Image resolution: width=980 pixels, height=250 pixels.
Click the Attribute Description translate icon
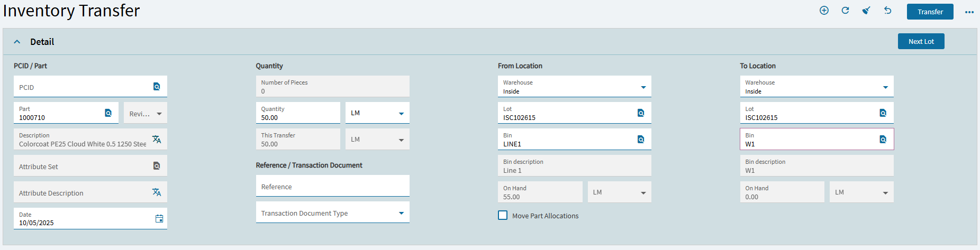click(x=157, y=192)
